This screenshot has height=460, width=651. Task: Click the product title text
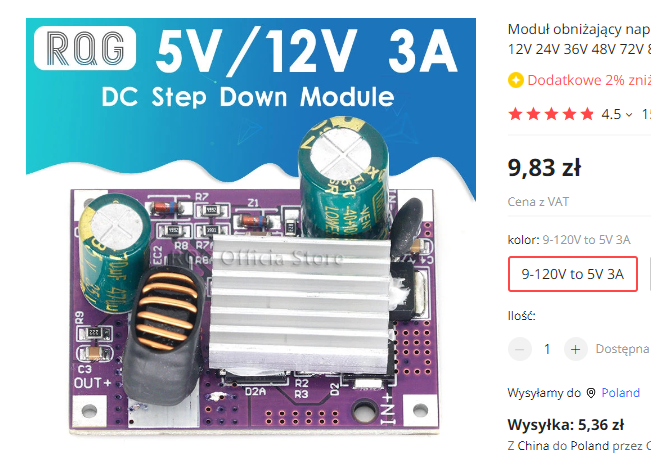pos(579,39)
